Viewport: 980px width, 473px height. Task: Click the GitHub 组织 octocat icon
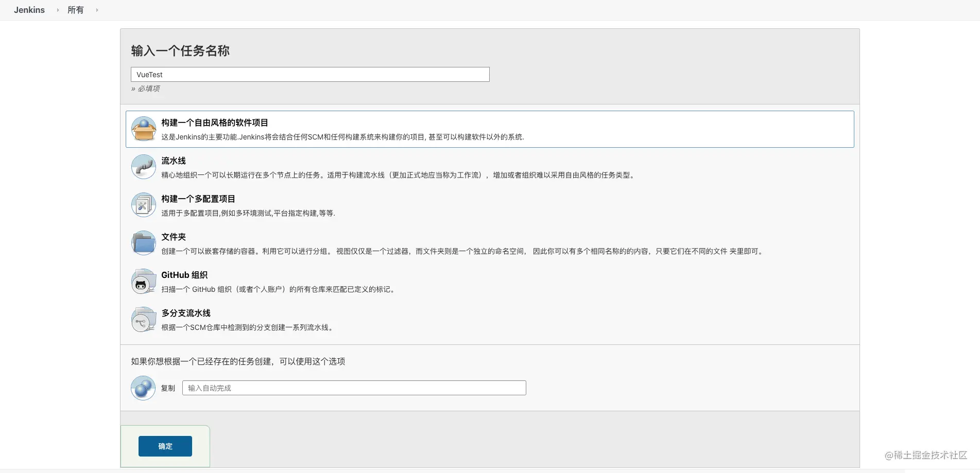(x=144, y=281)
